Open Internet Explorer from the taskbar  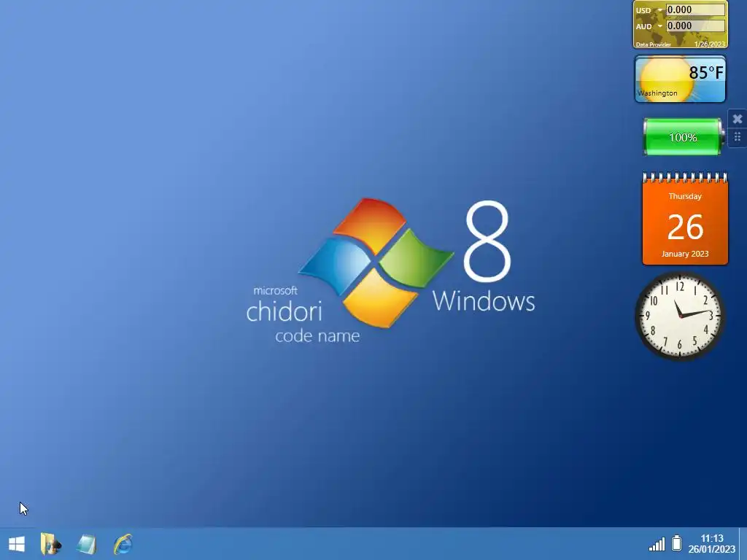coord(123,544)
